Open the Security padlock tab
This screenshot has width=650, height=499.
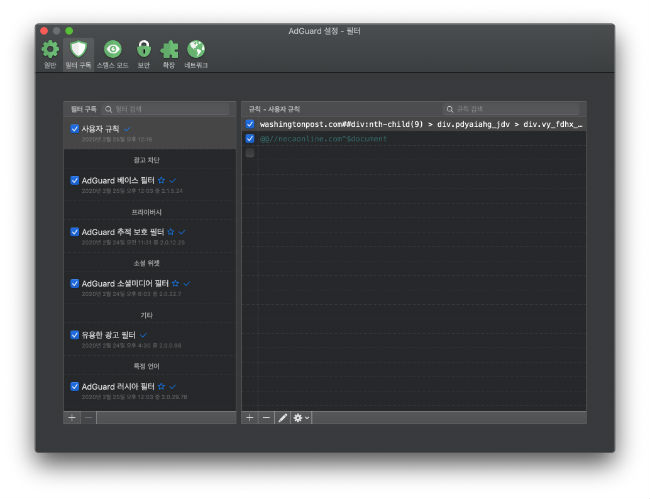143,54
